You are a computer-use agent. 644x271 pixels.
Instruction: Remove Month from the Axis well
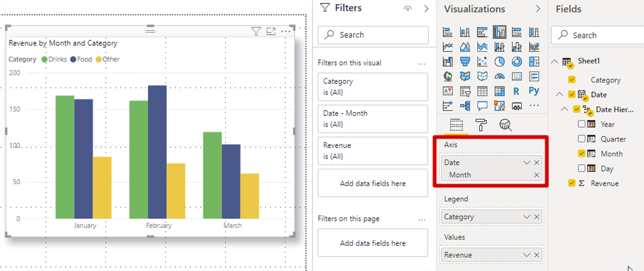pos(537,175)
